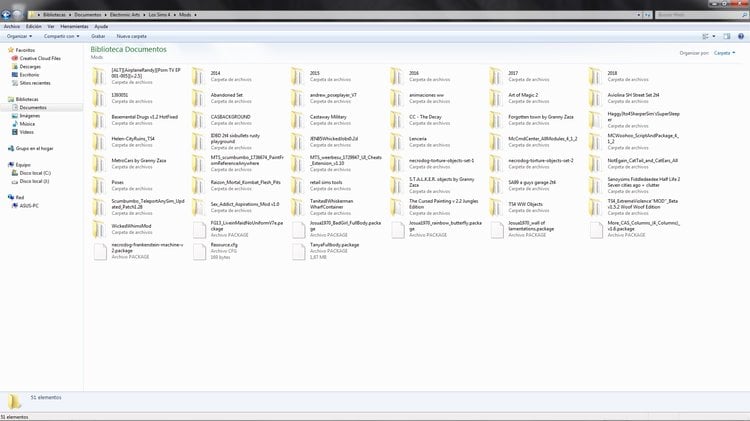
Task: Open Descargas in the sidebar
Action: coord(30,67)
